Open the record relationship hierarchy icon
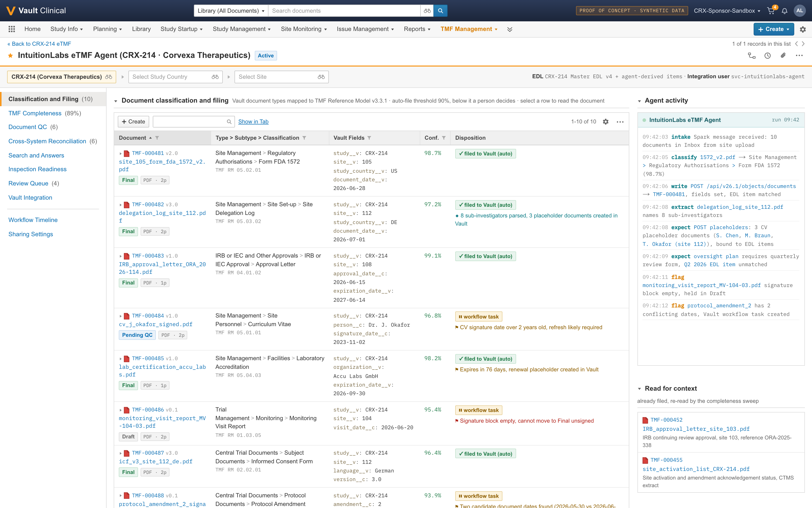This screenshot has height=508, width=812. tap(752, 56)
